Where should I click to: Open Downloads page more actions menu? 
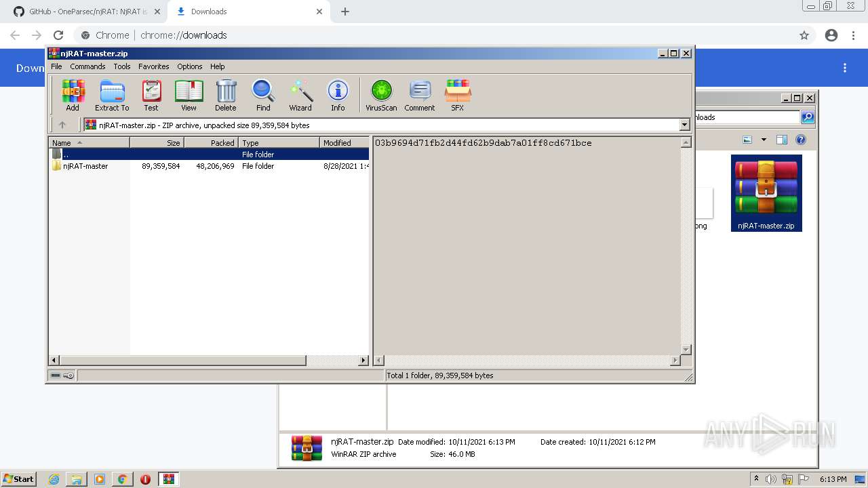[845, 68]
